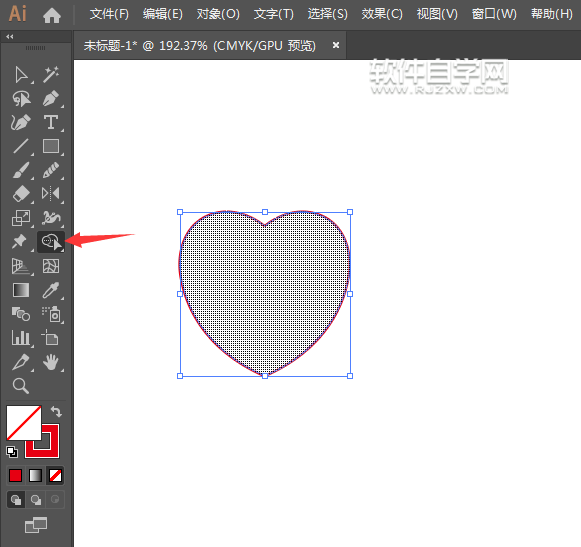
Task: Select the Zoom magnifier tool
Action: [20, 386]
